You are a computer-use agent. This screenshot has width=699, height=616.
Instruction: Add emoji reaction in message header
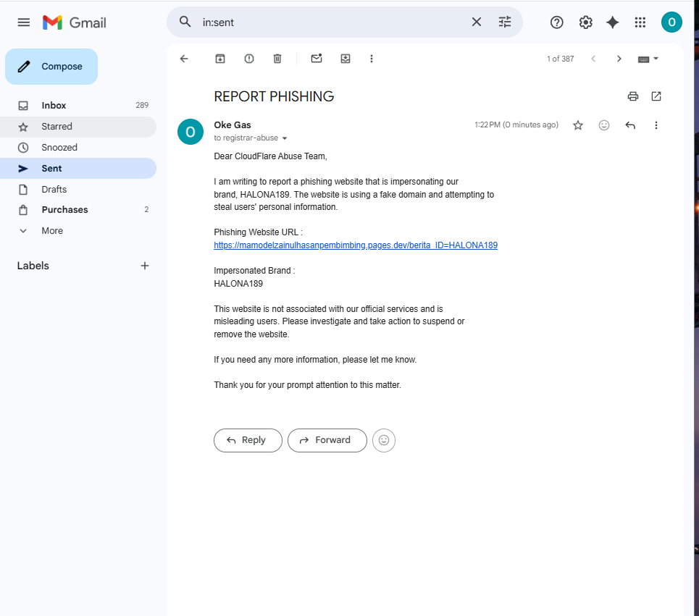(603, 125)
